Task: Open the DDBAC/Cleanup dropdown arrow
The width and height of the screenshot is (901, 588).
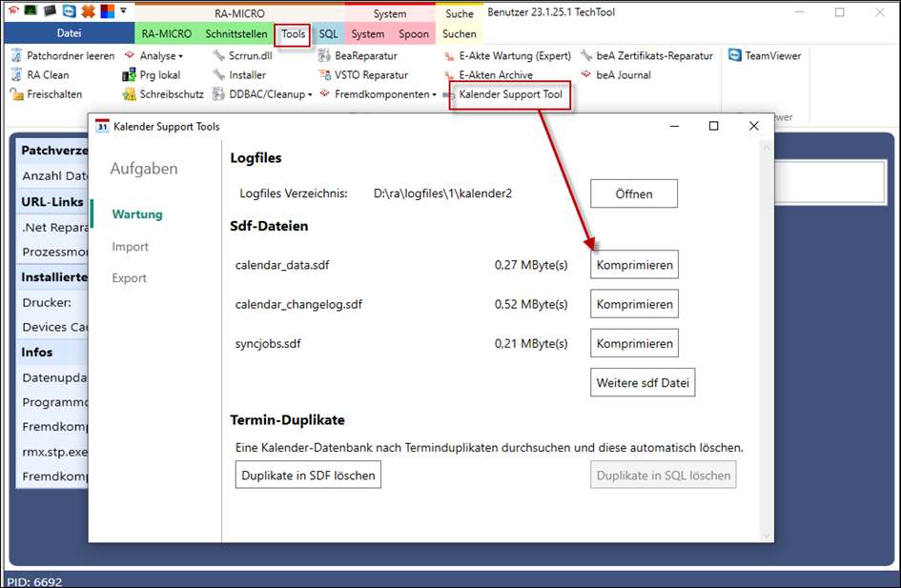Action: (310, 94)
